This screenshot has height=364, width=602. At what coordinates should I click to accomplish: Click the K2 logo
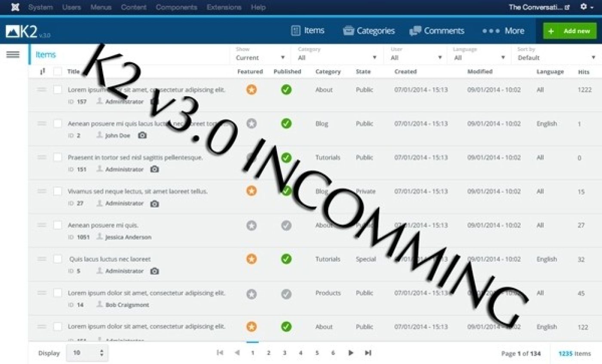click(28, 31)
